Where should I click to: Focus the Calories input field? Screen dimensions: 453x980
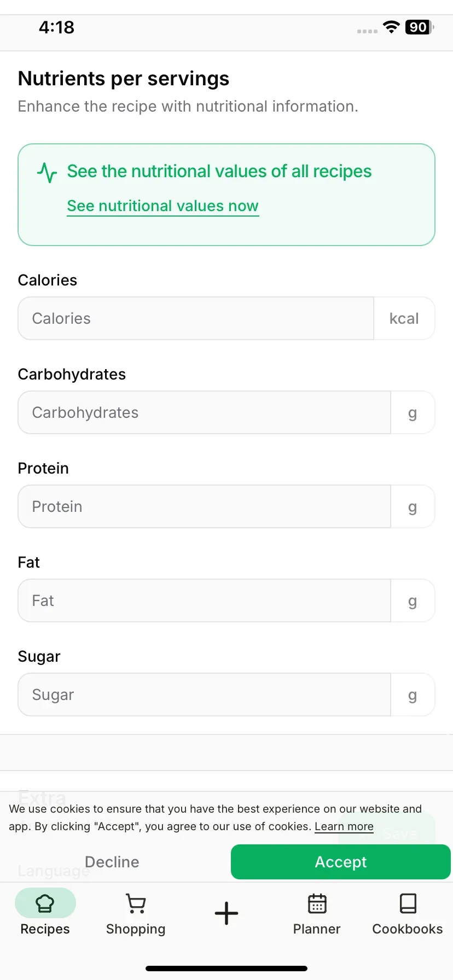pyautogui.click(x=196, y=318)
